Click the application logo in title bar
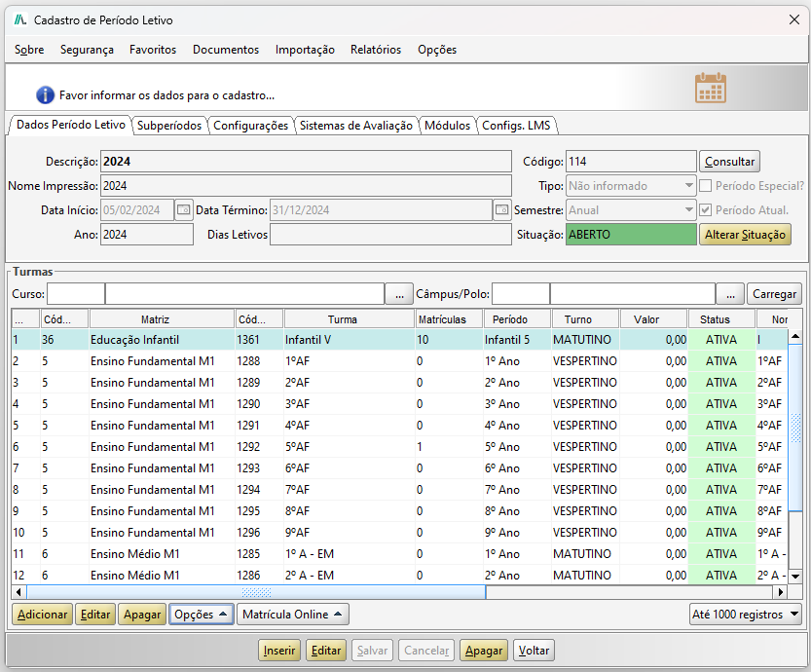Screen dimensions: 811x672 [20, 20]
